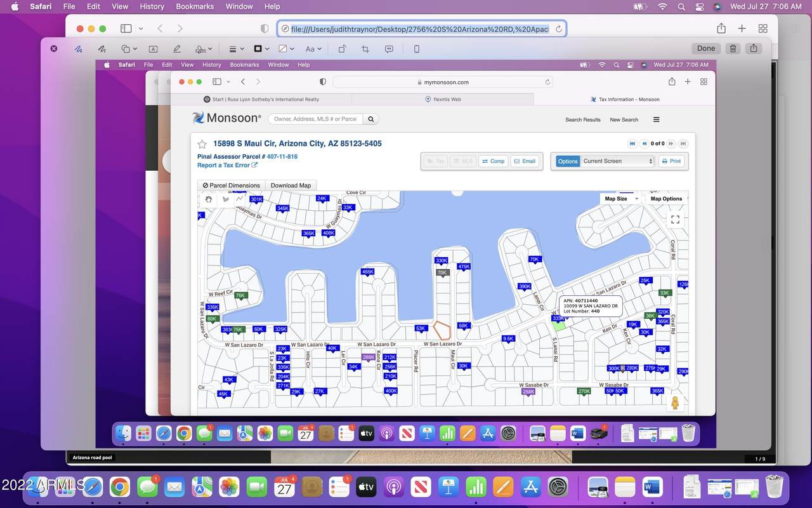Click the 475K price marker on map
Image resolution: width=812 pixels, height=508 pixels.
(x=464, y=267)
